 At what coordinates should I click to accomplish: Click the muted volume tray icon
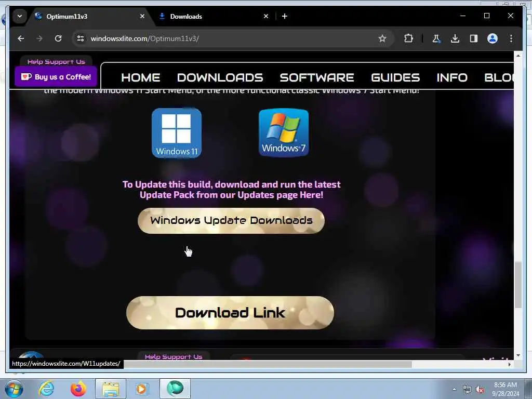[480, 390]
